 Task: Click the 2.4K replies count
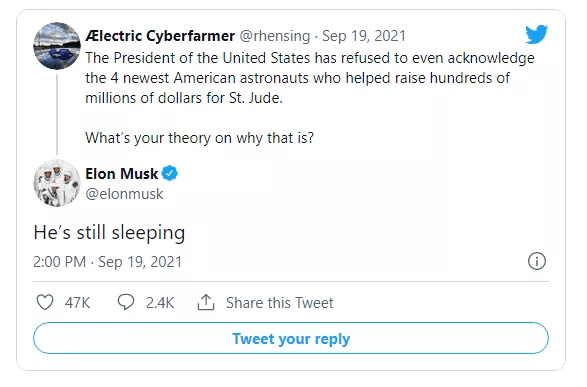tap(160, 302)
